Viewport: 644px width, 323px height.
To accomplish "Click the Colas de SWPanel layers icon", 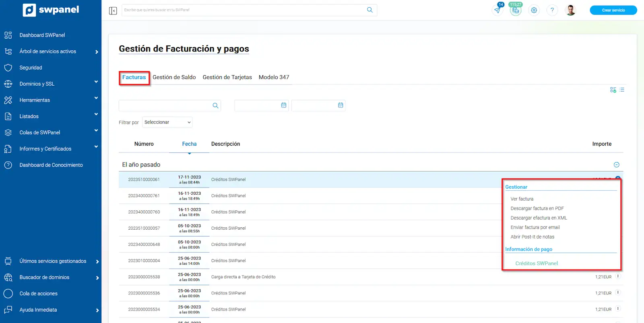I will (x=8, y=132).
